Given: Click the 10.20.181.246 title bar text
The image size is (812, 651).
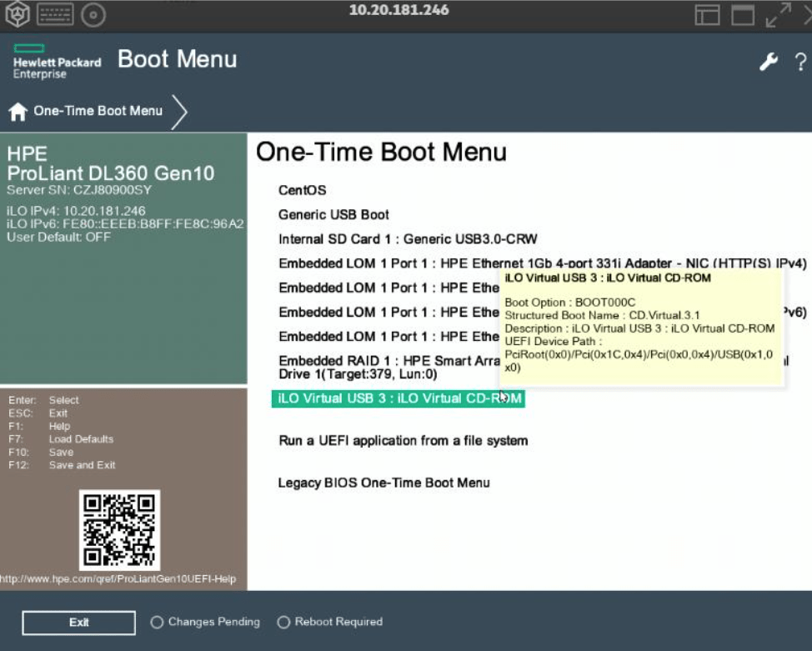Looking at the screenshot, I should coord(398,10).
